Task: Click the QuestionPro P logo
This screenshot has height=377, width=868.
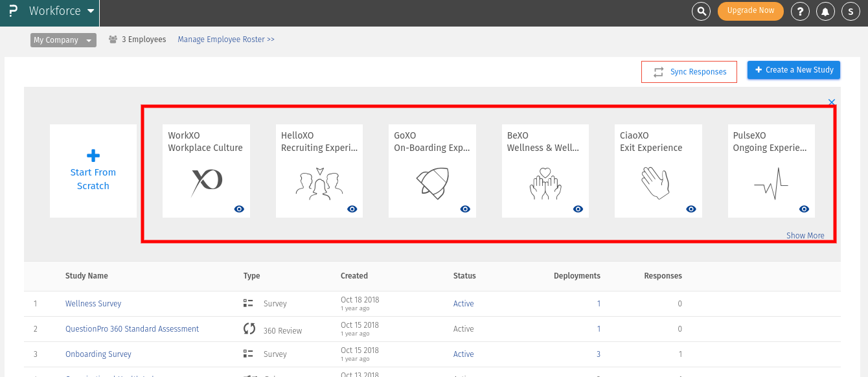Action: [x=13, y=12]
